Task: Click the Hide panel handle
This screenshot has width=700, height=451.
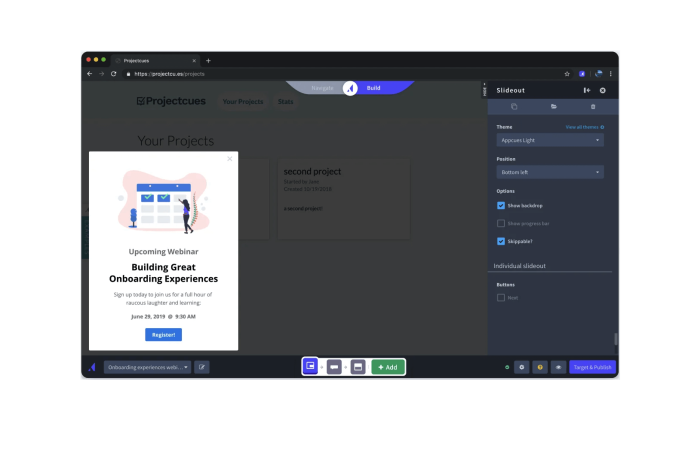Action: pos(484,90)
